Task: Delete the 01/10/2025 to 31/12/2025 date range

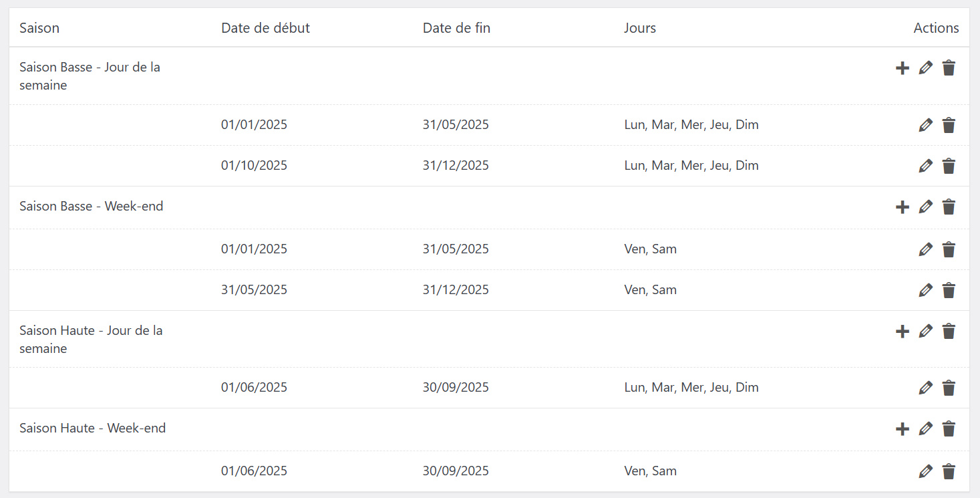Action: 949,166
